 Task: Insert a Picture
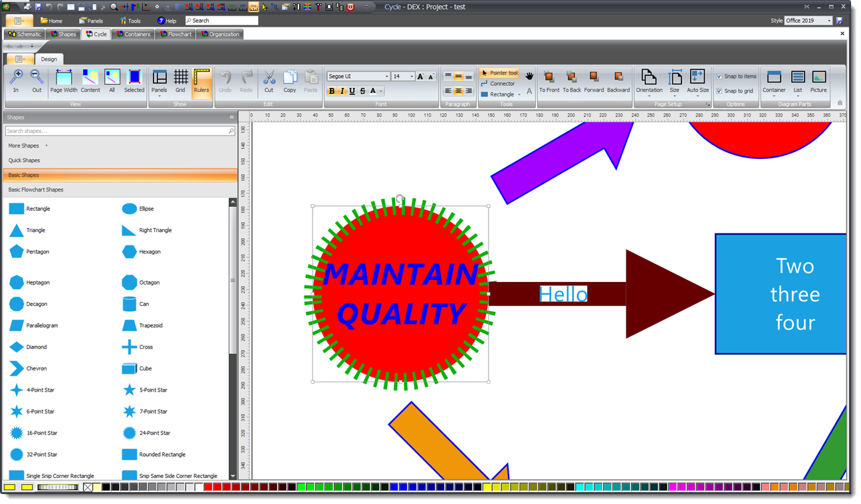(x=818, y=80)
